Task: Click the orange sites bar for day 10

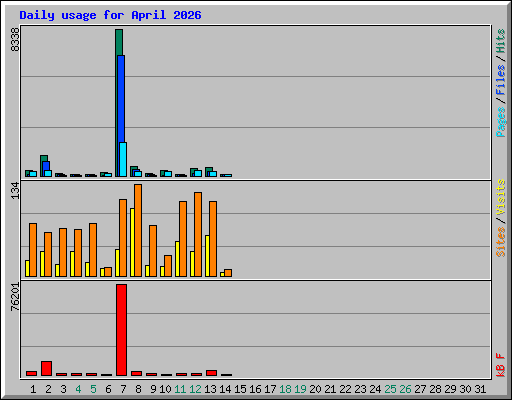Action: (x=168, y=266)
